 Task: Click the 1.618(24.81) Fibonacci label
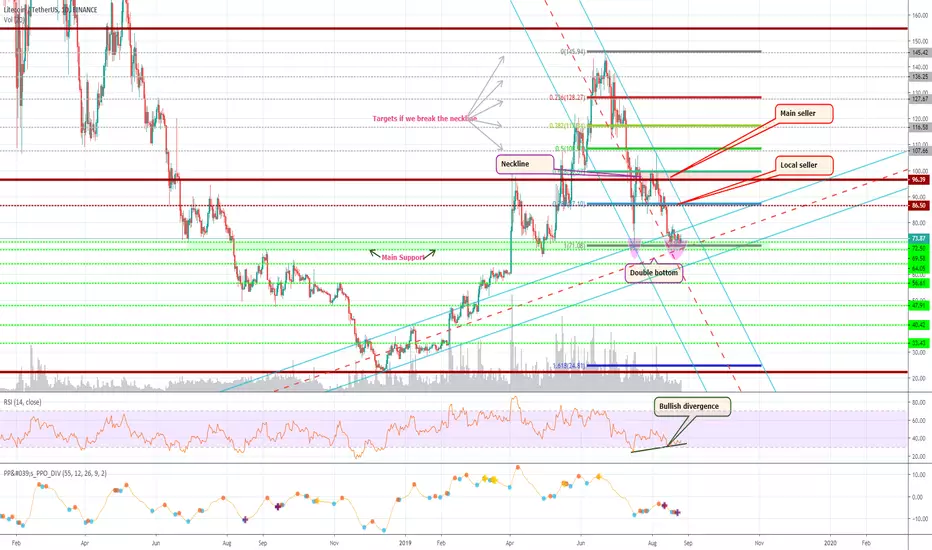[569, 366]
